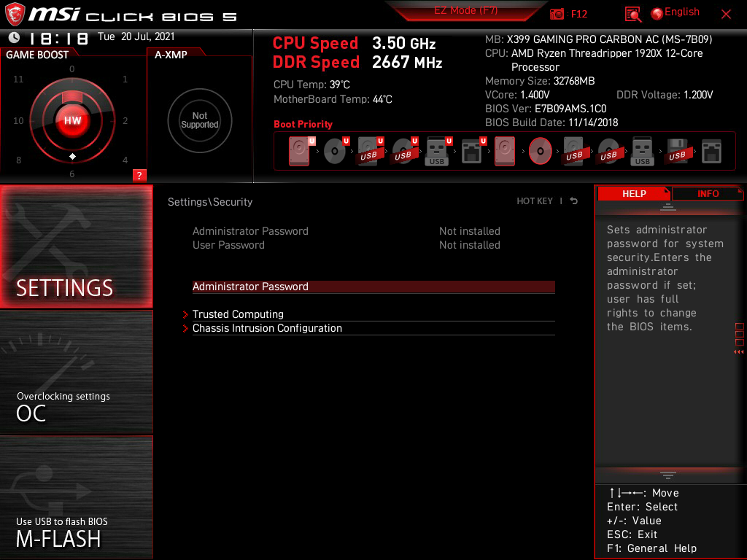Viewport: 747px width, 560px height.
Task: Expand the Trusted Computing submenu arrow
Action: [185, 314]
